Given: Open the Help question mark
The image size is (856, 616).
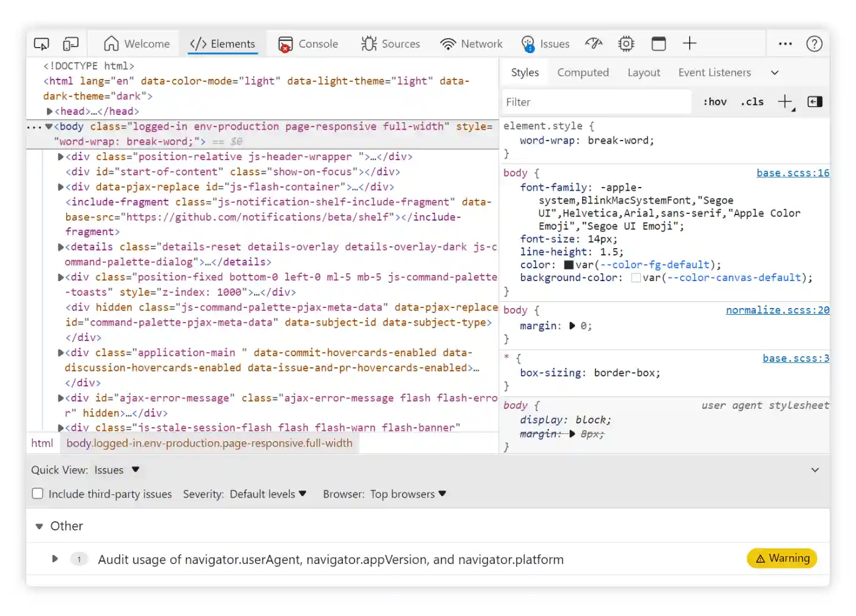Looking at the screenshot, I should (x=815, y=43).
